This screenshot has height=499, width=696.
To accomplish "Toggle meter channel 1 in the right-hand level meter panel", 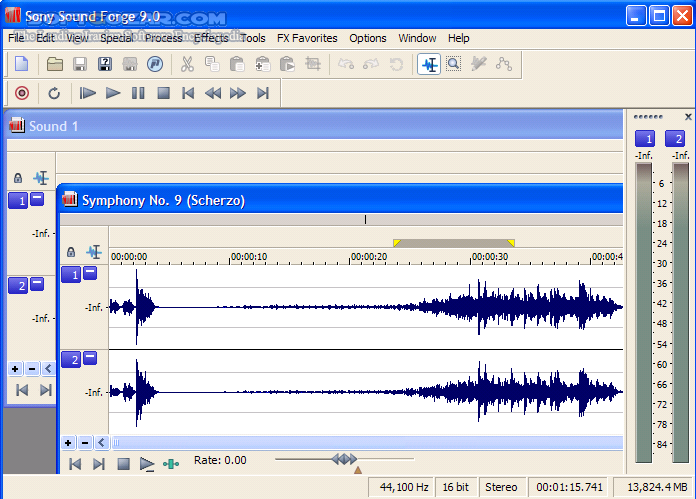I will click(x=645, y=139).
